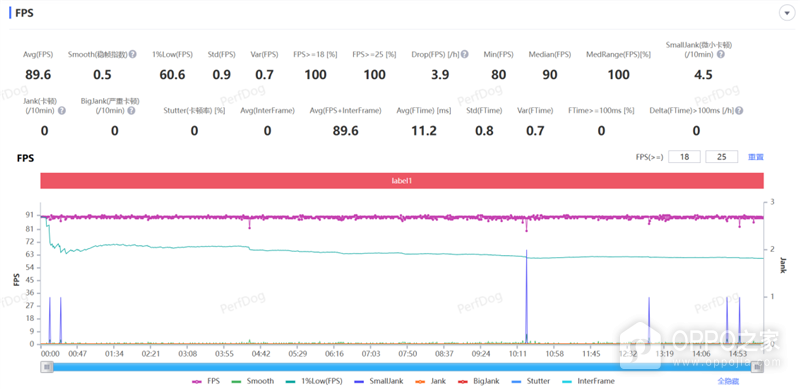Click the 04:42 tick on time axis
Image resolution: width=800 pixels, height=389 pixels.
pyautogui.click(x=261, y=353)
